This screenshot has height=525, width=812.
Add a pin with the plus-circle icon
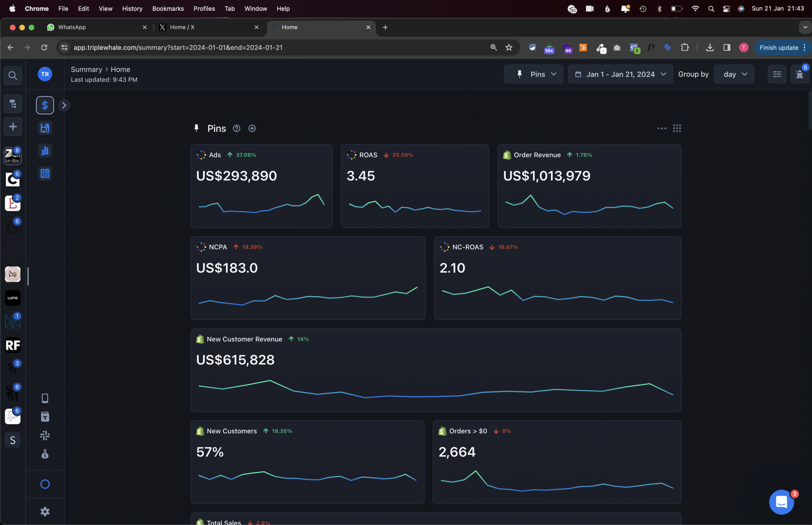pyautogui.click(x=252, y=128)
